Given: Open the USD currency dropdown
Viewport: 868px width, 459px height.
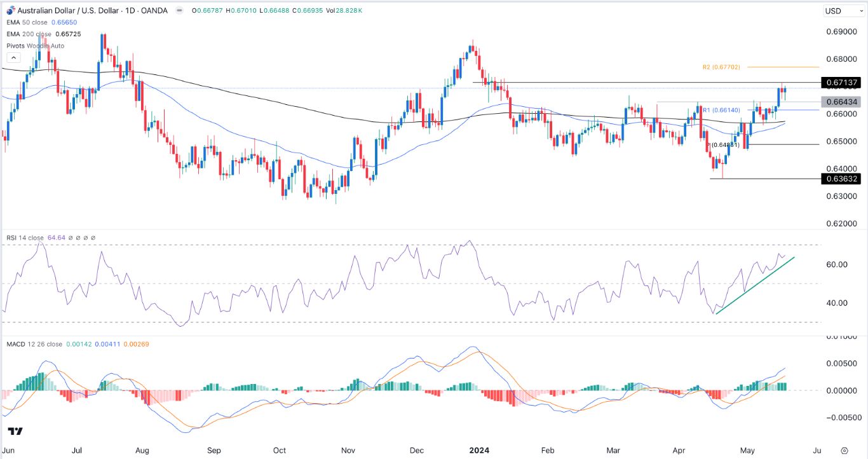Looking at the screenshot, I should coord(841,11).
